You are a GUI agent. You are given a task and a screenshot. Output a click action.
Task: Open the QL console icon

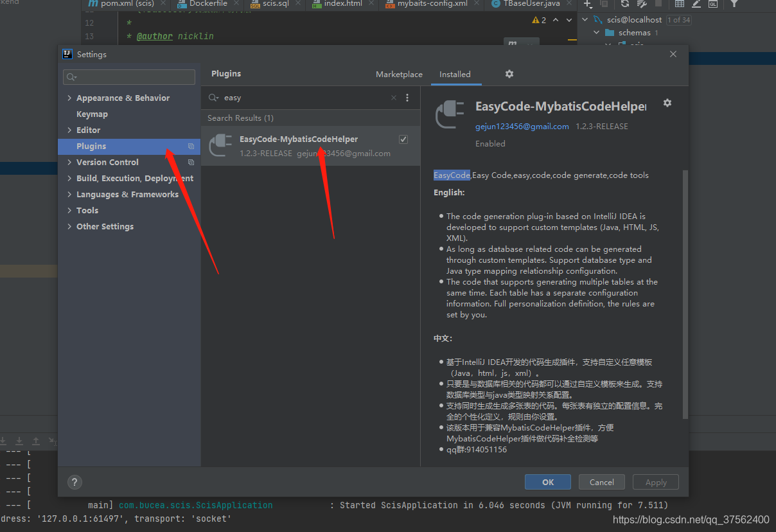click(713, 5)
